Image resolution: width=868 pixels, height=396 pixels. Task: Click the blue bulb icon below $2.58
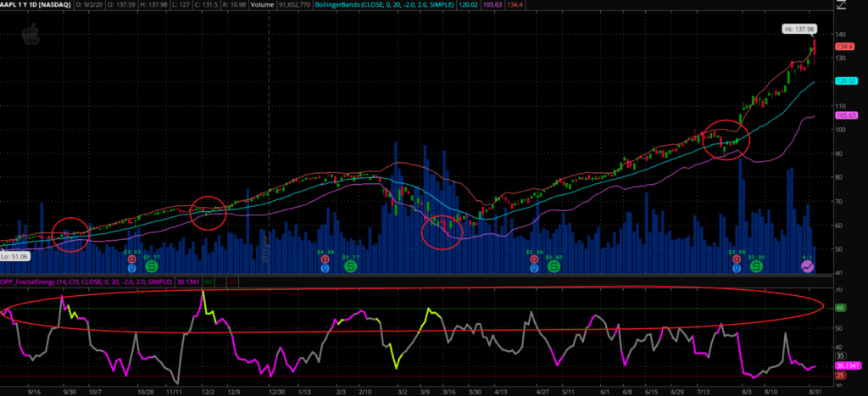pyautogui.click(x=737, y=268)
